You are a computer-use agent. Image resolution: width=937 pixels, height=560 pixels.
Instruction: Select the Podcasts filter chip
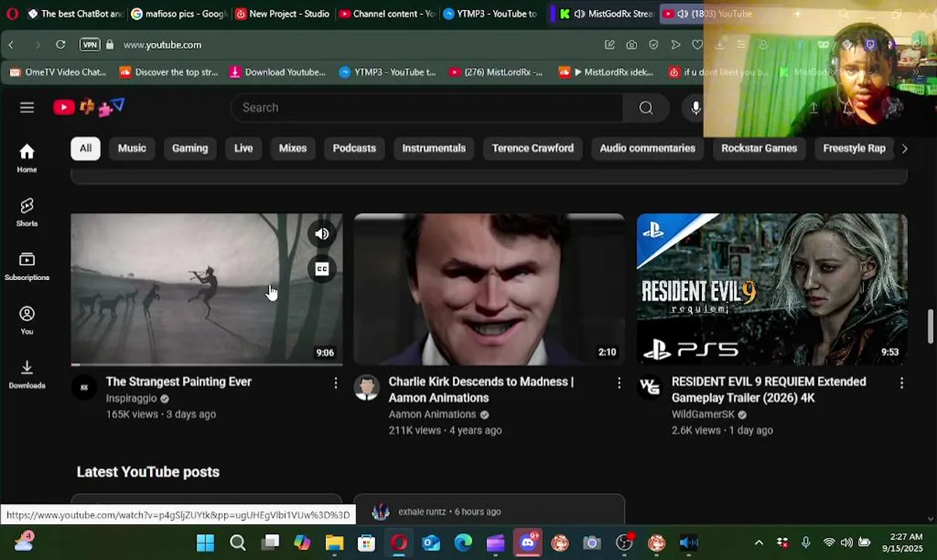tap(354, 148)
